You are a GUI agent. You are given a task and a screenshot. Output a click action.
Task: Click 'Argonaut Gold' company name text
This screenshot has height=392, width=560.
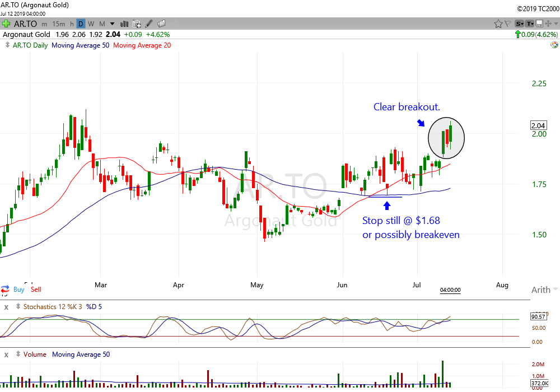coord(26,35)
